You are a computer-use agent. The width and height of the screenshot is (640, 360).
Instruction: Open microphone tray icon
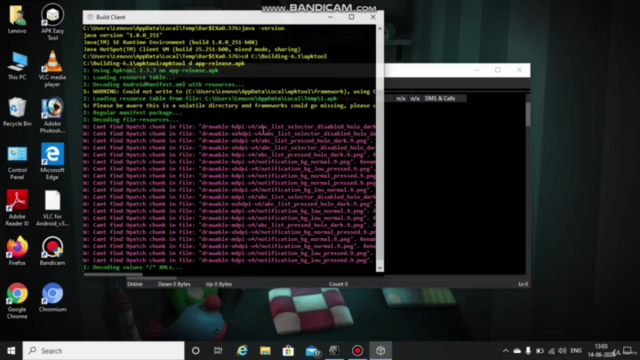pos(528,351)
